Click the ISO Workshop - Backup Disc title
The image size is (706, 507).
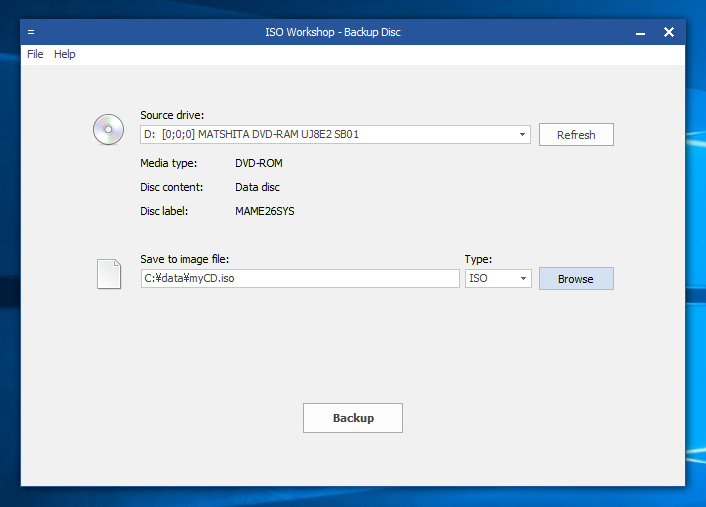tap(333, 32)
